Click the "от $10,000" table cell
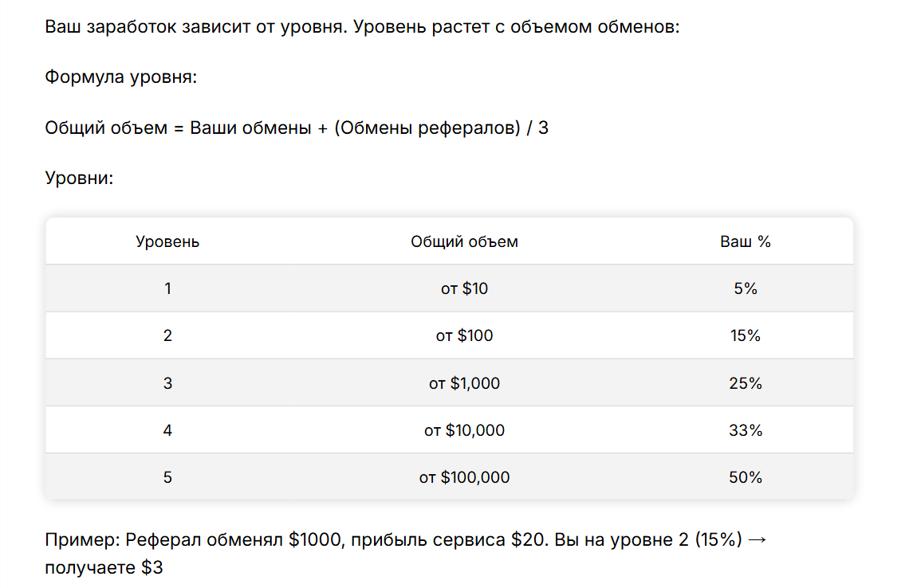Screen dimensions: 909x588 (464, 430)
